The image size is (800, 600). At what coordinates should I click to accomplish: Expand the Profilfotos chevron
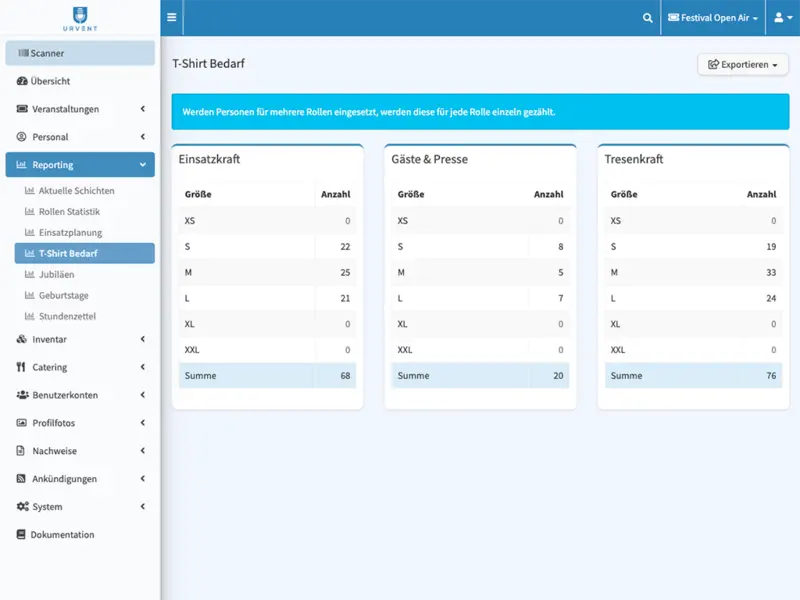click(x=143, y=422)
